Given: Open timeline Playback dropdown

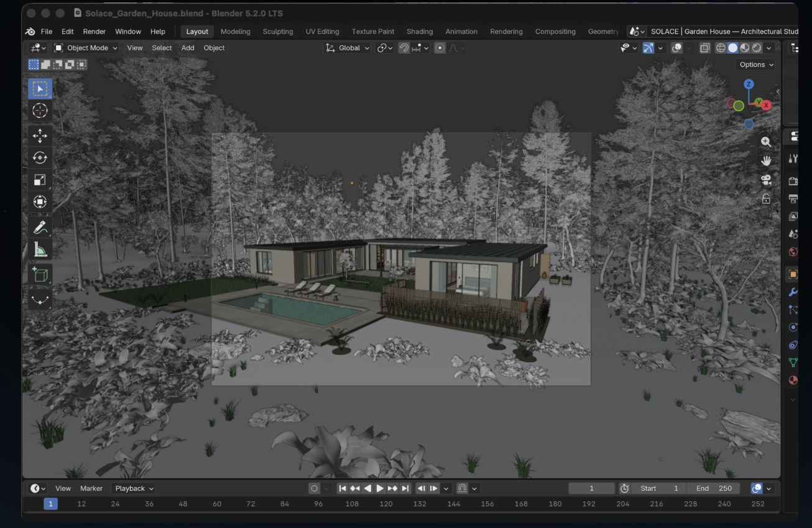Looking at the screenshot, I should tap(133, 488).
